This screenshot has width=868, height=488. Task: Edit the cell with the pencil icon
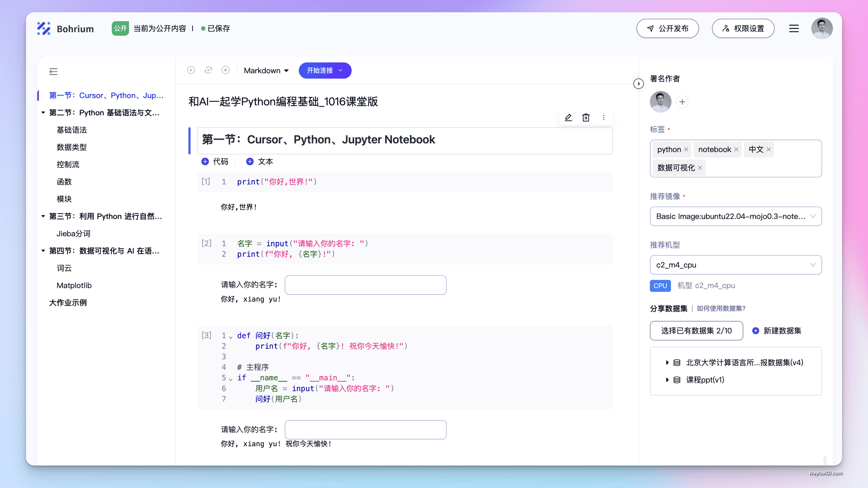click(x=568, y=117)
